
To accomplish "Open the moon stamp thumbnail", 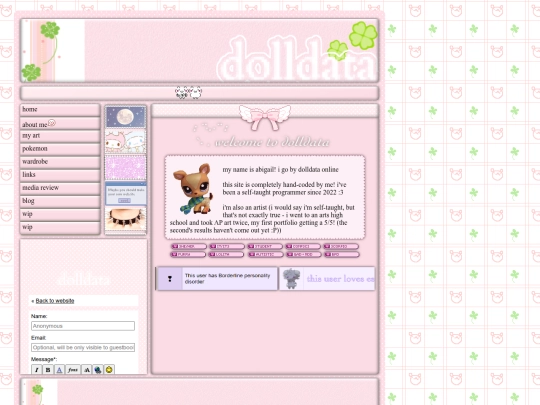I will pyautogui.click(x=125, y=117).
